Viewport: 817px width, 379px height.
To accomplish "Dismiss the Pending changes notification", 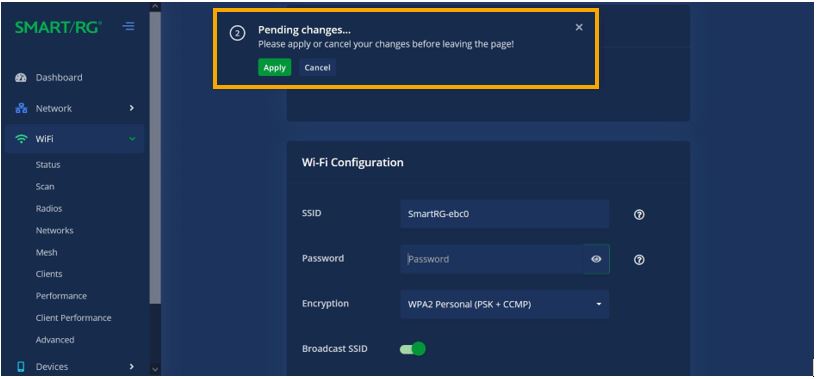I will 579,28.
